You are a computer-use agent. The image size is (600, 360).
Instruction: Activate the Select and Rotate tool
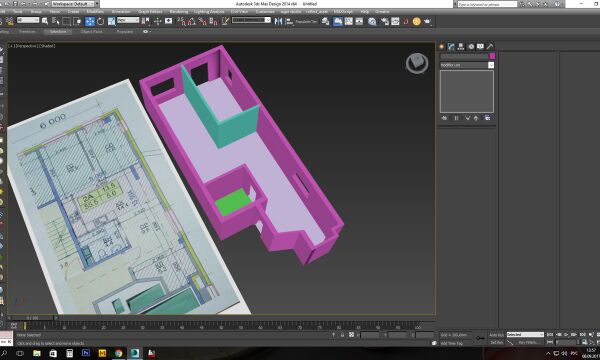pos(100,21)
